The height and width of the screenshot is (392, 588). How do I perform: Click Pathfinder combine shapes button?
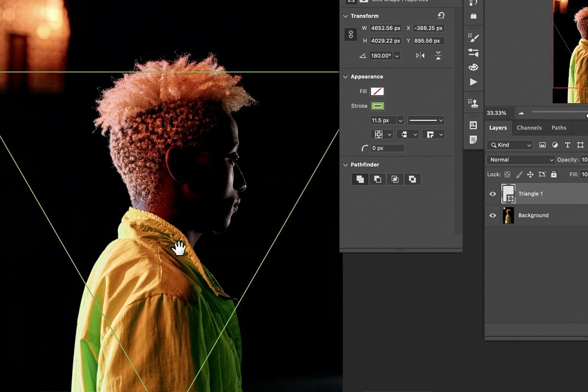pos(360,179)
